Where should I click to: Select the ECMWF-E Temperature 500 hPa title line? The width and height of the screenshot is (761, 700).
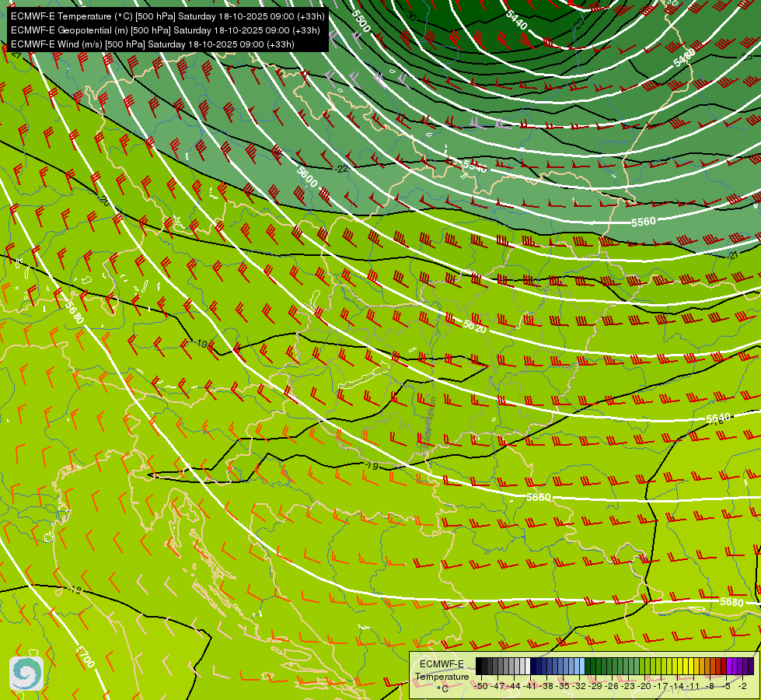(x=167, y=16)
